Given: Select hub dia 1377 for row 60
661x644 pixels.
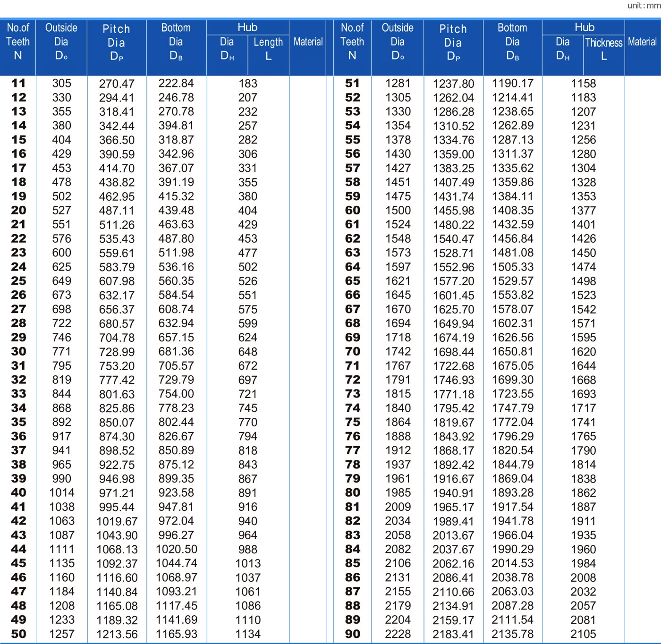Looking at the screenshot, I should pos(584,211).
